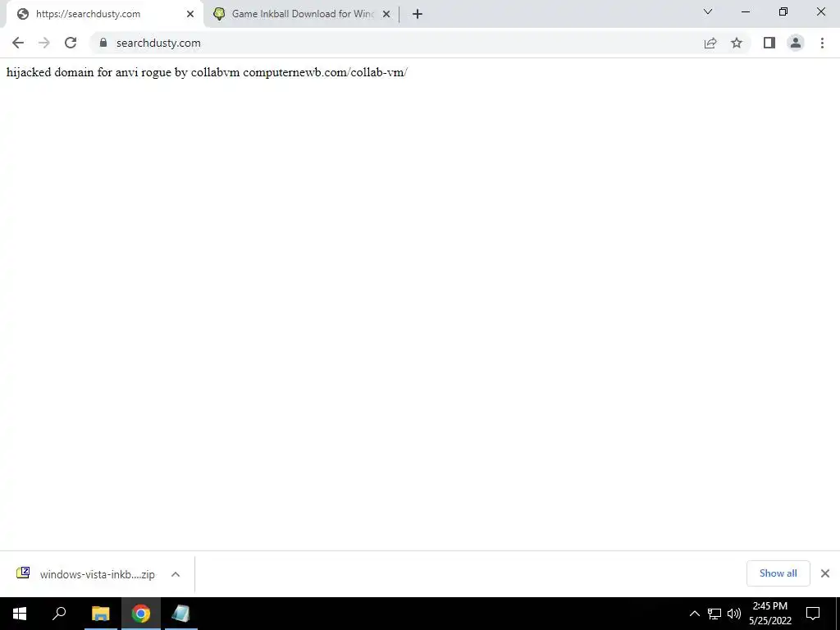This screenshot has height=630, width=840.
Task: Close the searchdusty.com tab
Action: (190, 14)
